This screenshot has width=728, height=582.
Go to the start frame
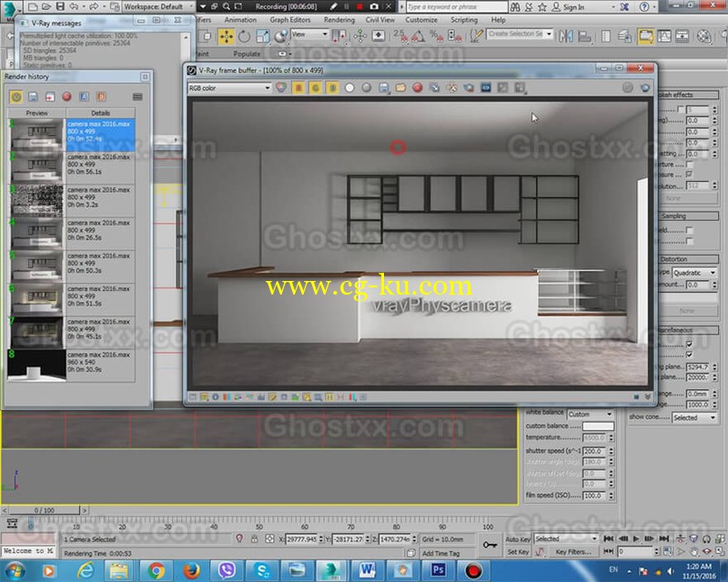608,539
